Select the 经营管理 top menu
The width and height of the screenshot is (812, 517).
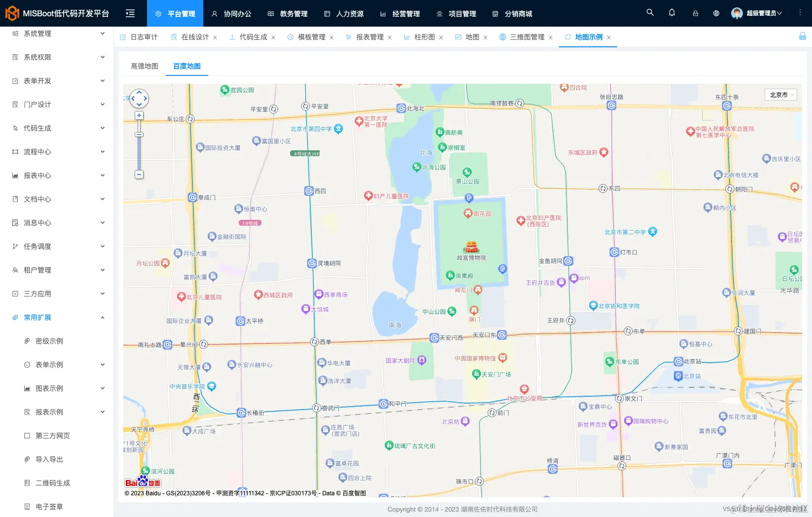pyautogui.click(x=400, y=13)
